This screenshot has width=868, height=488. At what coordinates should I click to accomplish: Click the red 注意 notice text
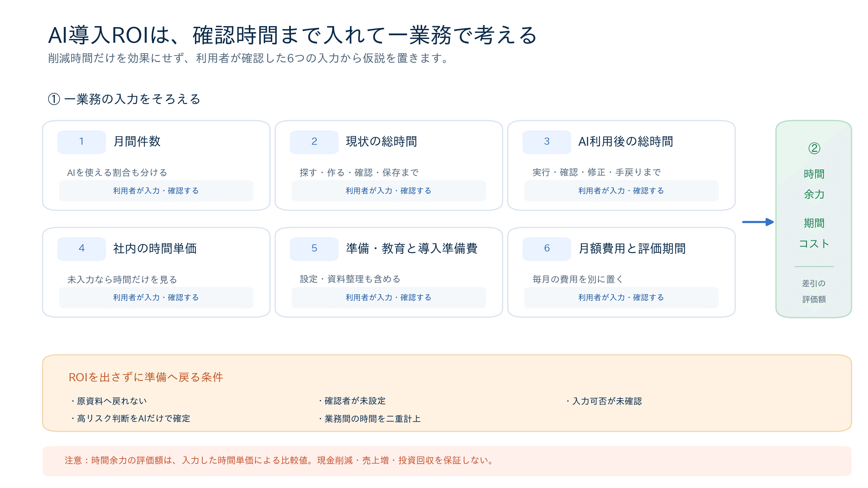pos(280,460)
